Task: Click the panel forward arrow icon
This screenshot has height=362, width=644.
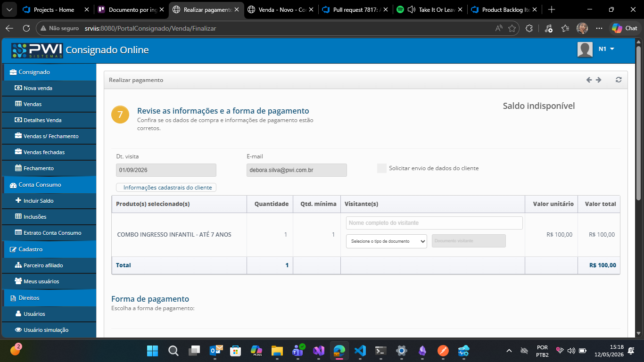Action: (599, 80)
